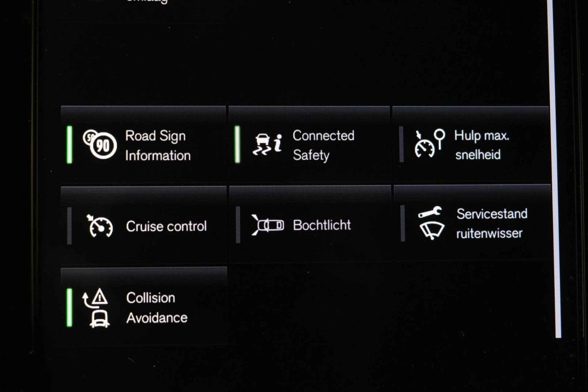Select the Cruise control text
This screenshot has width=588, height=392.
(166, 226)
